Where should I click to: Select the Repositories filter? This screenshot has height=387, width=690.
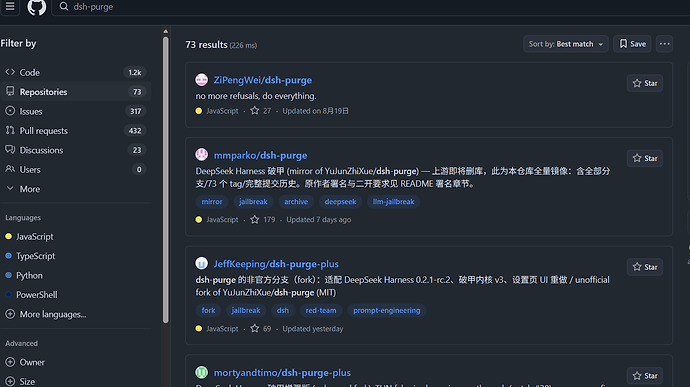[x=76, y=92]
